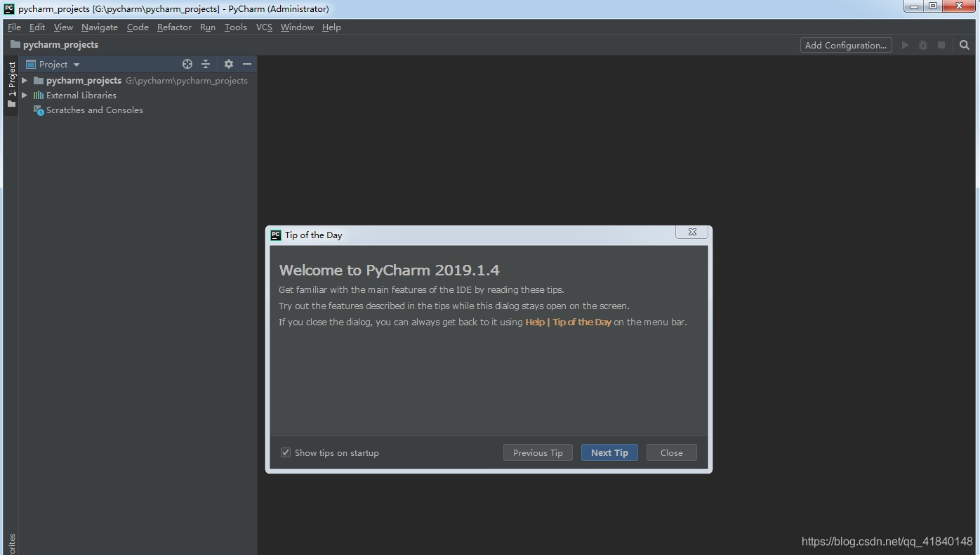Click the Help | Tip of the Day link
This screenshot has height=555, width=980.
pos(569,322)
